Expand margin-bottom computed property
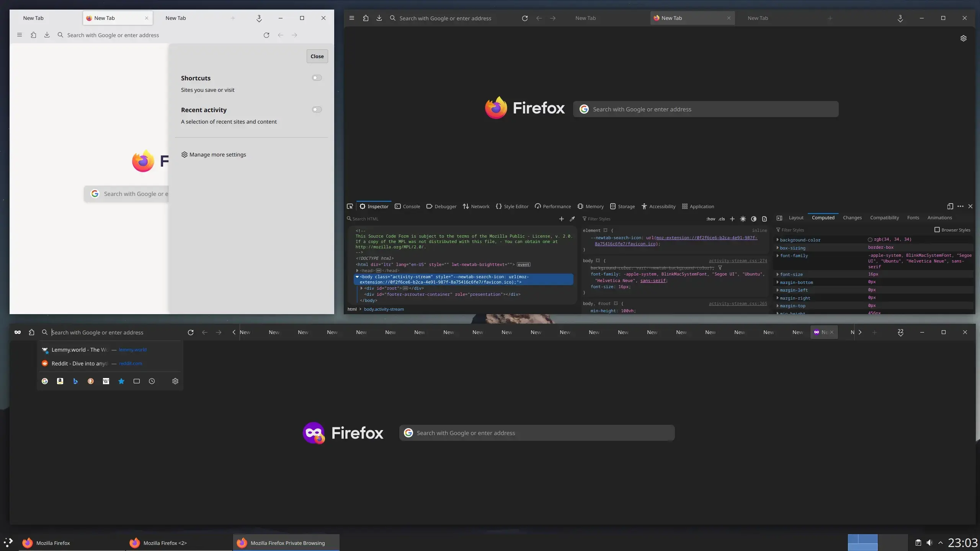This screenshot has width=980, height=551. (x=777, y=282)
